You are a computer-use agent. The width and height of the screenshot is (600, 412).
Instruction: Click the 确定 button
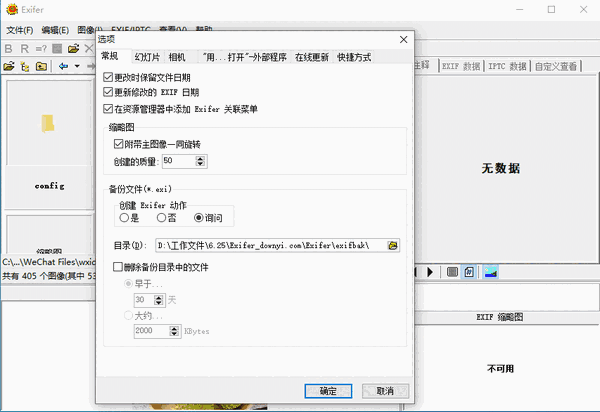point(328,391)
